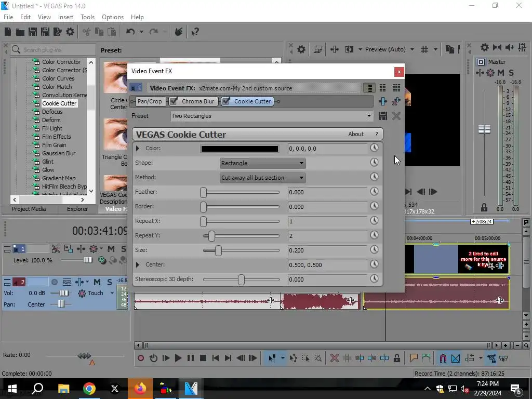
Task: Switch to the Project Media tab
Action: click(x=29, y=209)
